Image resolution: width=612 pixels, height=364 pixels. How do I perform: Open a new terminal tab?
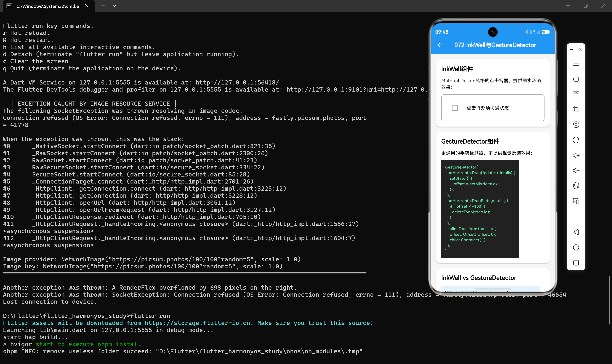(103, 6)
